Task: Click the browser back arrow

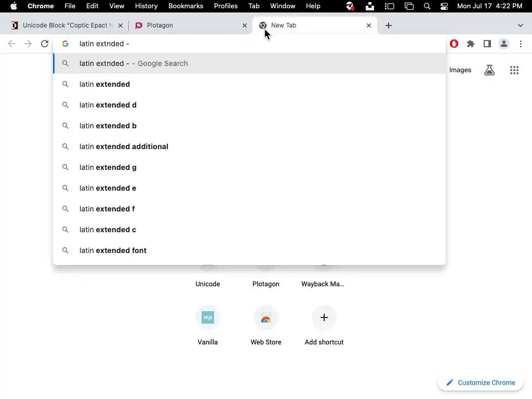Action: pyautogui.click(x=11, y=44)
